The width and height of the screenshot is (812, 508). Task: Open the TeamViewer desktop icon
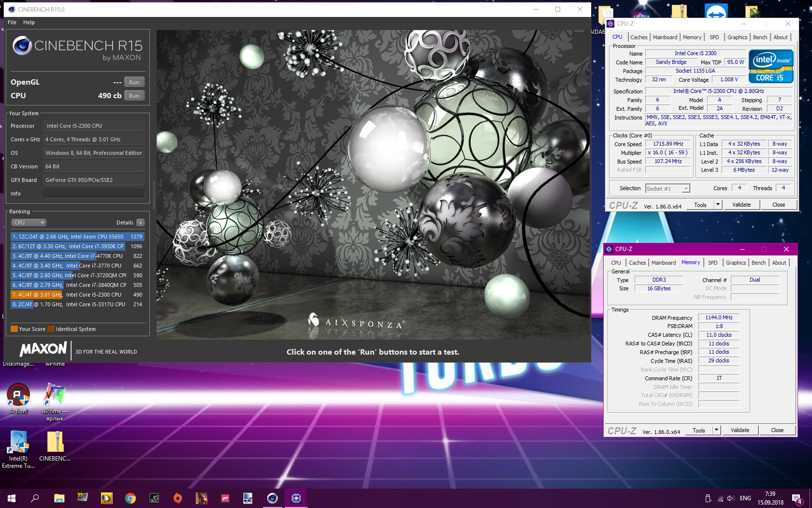tap(716, 11)
